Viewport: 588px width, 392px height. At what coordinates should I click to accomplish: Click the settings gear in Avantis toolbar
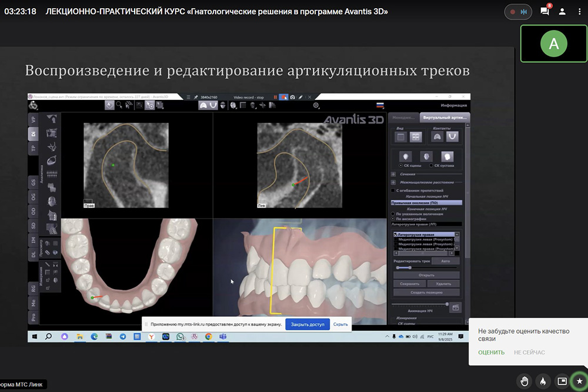click(x=316, y=105)
